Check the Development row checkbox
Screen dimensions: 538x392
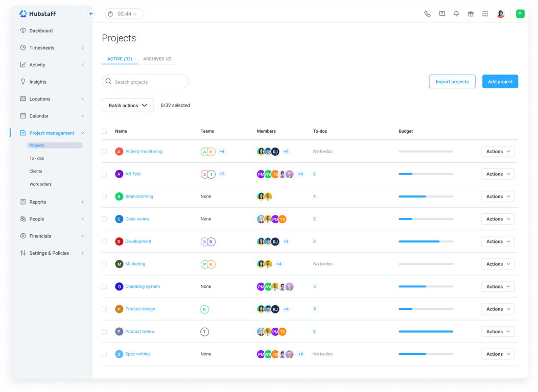tap(104, 241)
